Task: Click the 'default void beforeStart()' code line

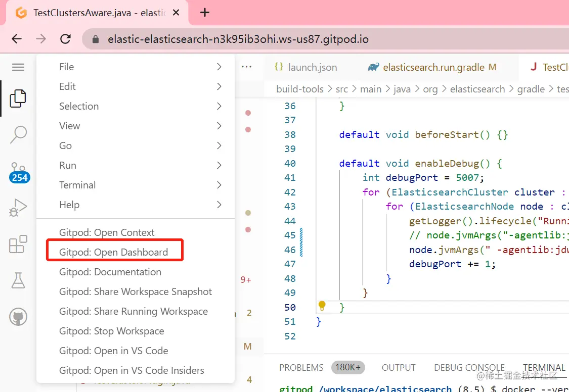Action: [x=423, y=134]
